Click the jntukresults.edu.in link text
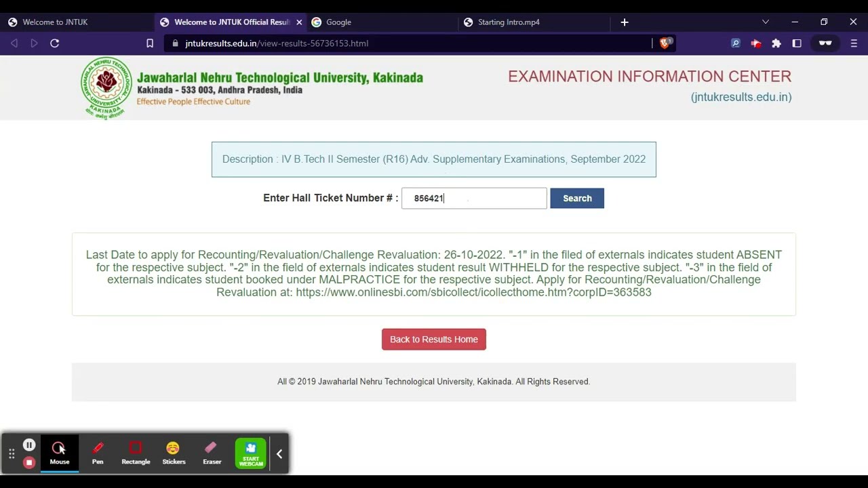Screen dimensions: 868x488 coord(741,97)
